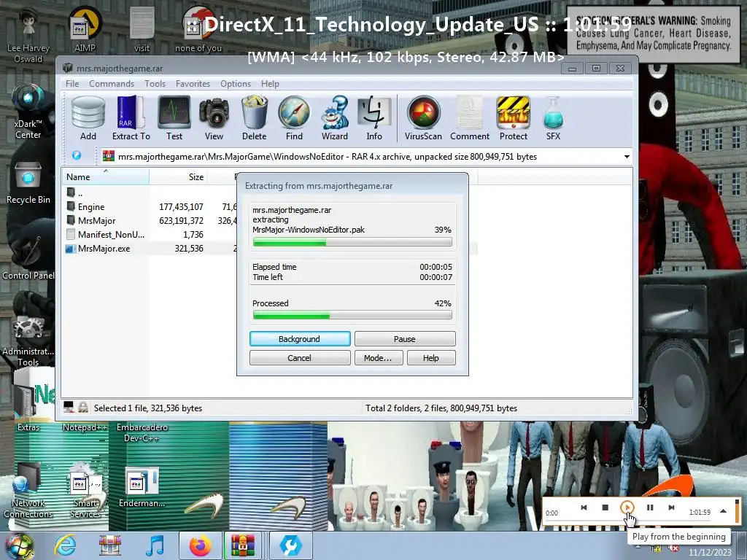
Task: Open Firefox from the taskbar
Action: (x=200, y=545)
